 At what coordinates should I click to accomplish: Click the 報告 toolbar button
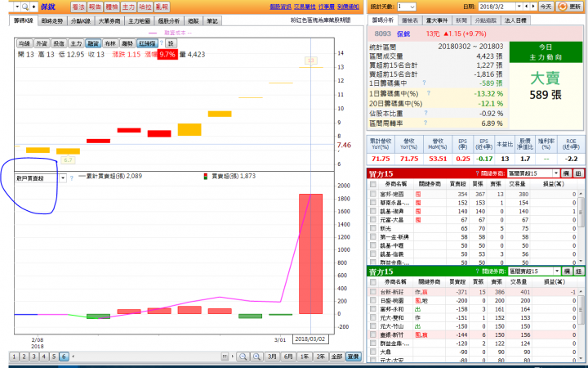coord(96,7)
